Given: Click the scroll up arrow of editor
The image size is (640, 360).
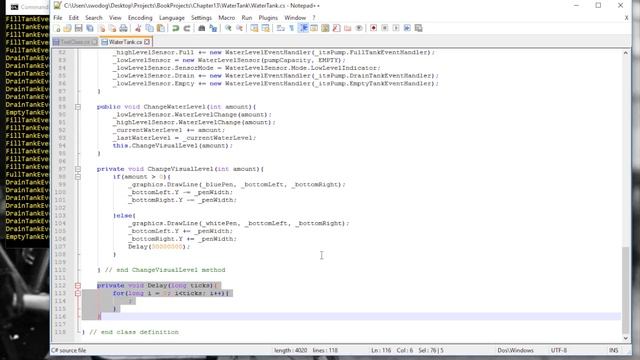Looking at the screenshot, I should (x=625, y=53).
